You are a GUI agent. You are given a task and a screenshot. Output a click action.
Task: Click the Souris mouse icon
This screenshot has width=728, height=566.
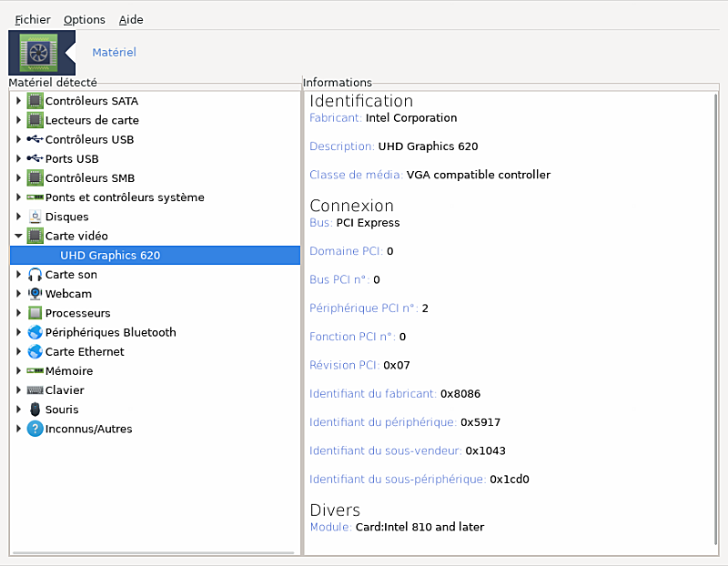[x=35, y=409]
